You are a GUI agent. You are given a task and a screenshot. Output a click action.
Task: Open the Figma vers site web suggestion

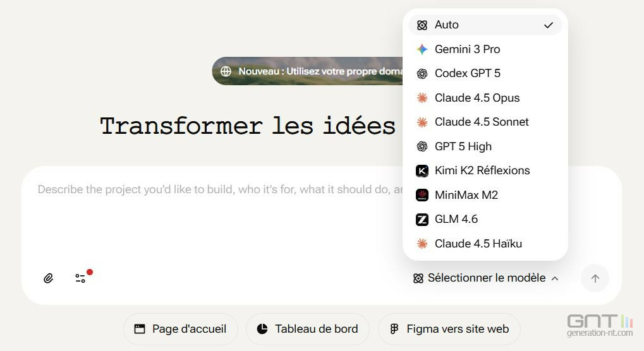click(449, 329)
